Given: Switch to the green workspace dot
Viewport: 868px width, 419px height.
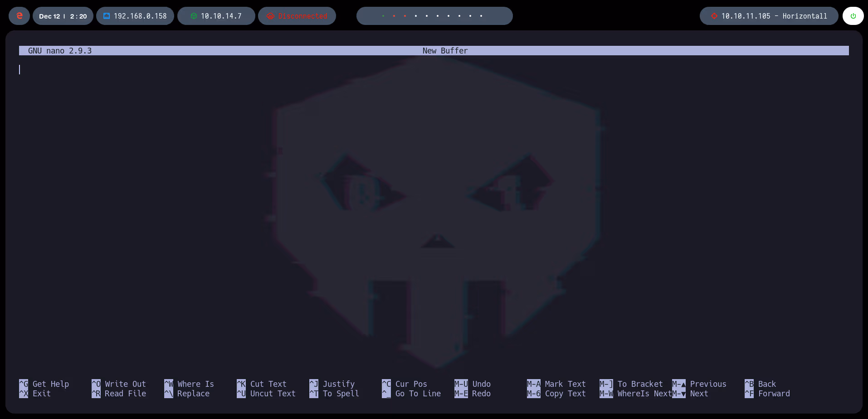Looking at the screenshot, I should tap(383, 15).
